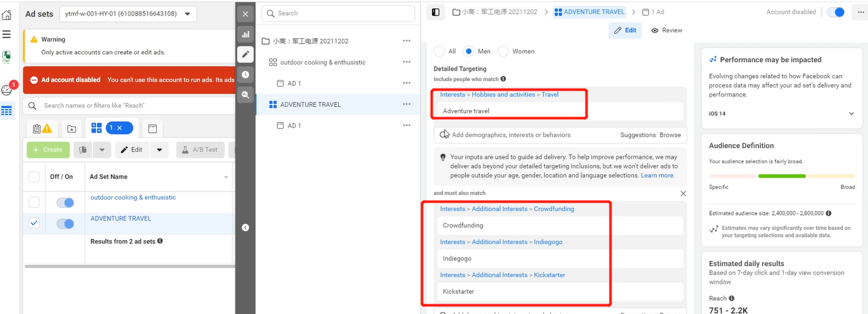Click the account overview clipboard warning tab
Viewport: 868px width, 314px height.
tap(41, 129)
